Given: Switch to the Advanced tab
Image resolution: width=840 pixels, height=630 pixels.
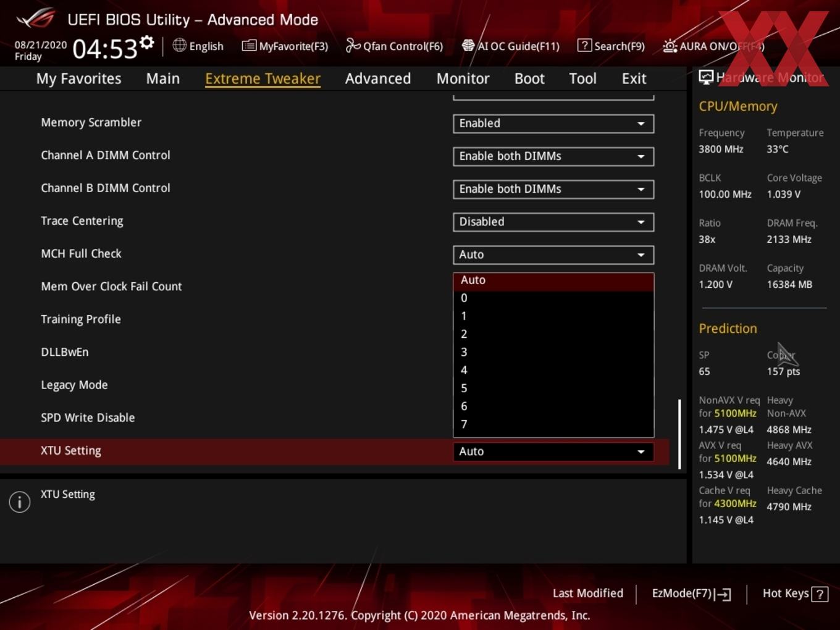Looking at the screenshot, I should [378, 78].
